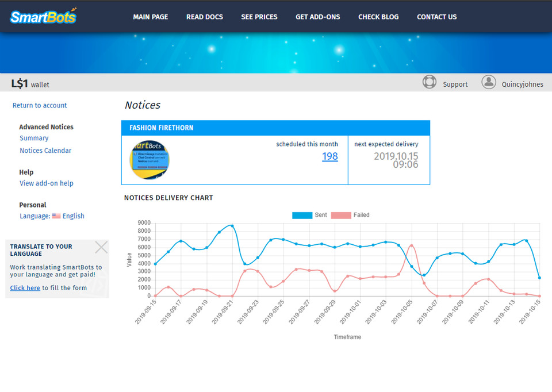This screenshot has width=552, height=392.
Task: Click the Failed peak point at 2019-10-05
Action: (x=411, y=245)
